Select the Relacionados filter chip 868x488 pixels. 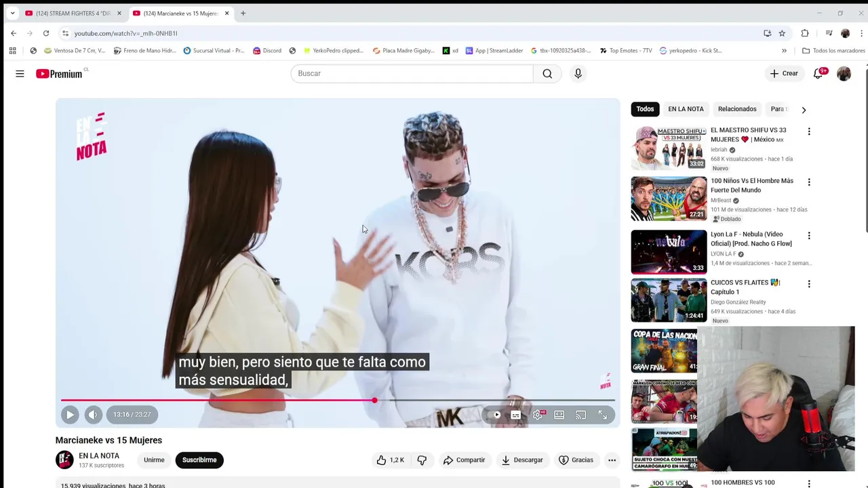pyautogui.click(x=737, y=109)
